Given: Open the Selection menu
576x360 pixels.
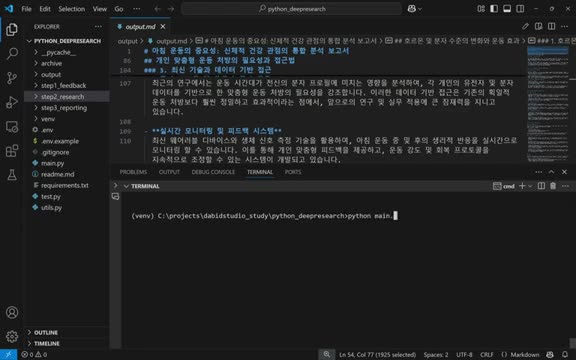Looking at the screenshot, I should click(72, 9).
